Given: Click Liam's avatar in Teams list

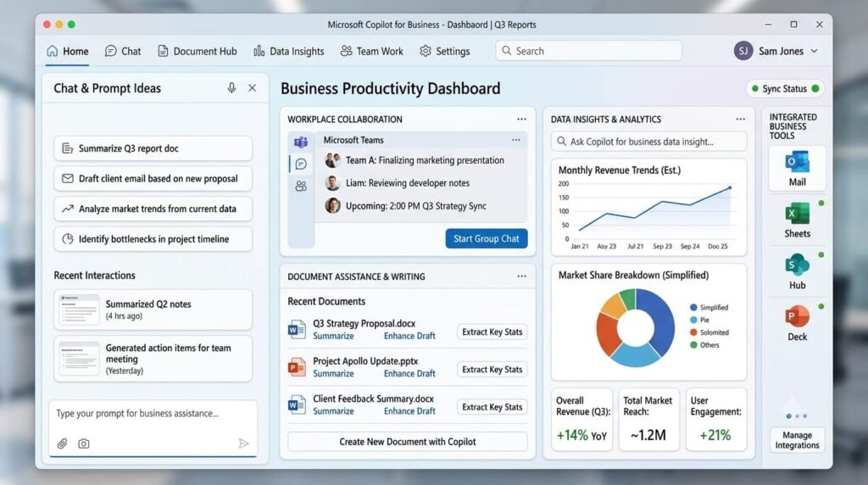Looking at the screenshot, I should [x=332, y=183].
